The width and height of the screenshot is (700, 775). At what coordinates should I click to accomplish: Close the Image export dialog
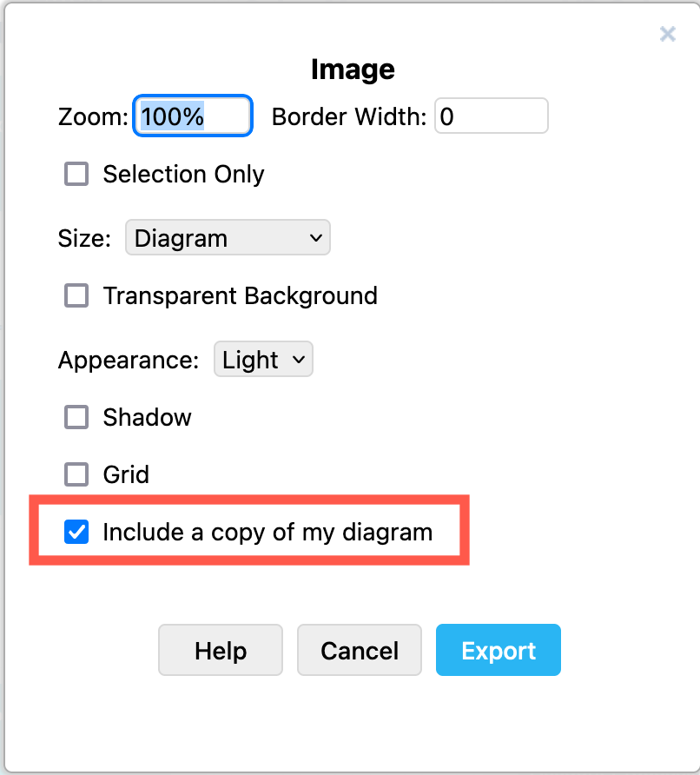pos(667,34)
